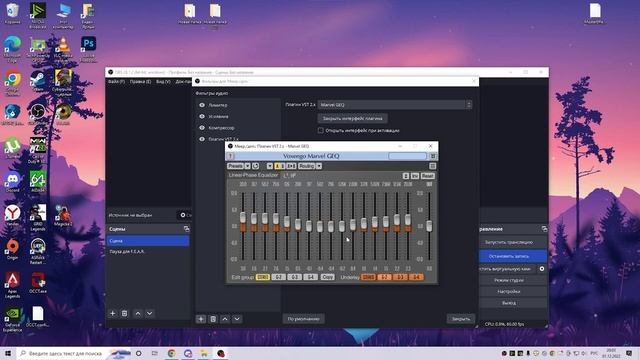Select edit group 2 button
Screen dimensions: 640x360
[278, 277]
